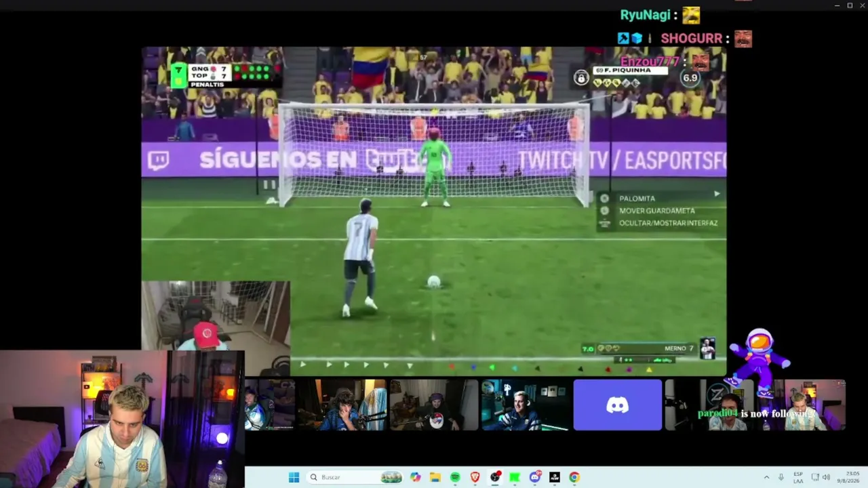Click the PENALTIS scoreboard label
This screenshot has width=868, height=488.
pos(207,84)
